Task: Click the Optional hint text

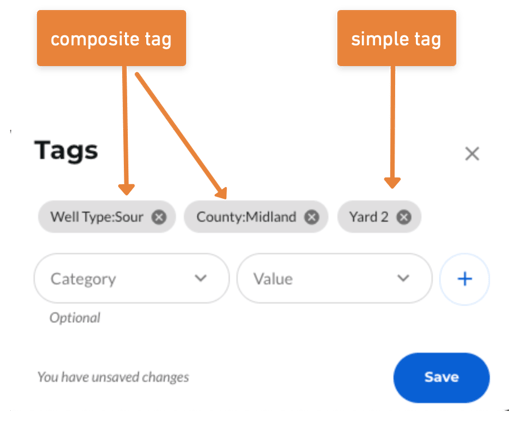Action: [x=75, y=318]
